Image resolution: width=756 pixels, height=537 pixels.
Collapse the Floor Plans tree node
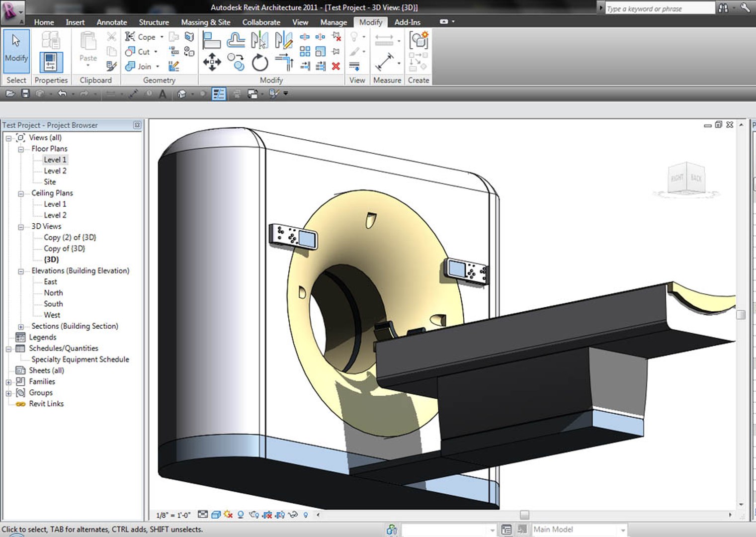[x=21, y=149]
